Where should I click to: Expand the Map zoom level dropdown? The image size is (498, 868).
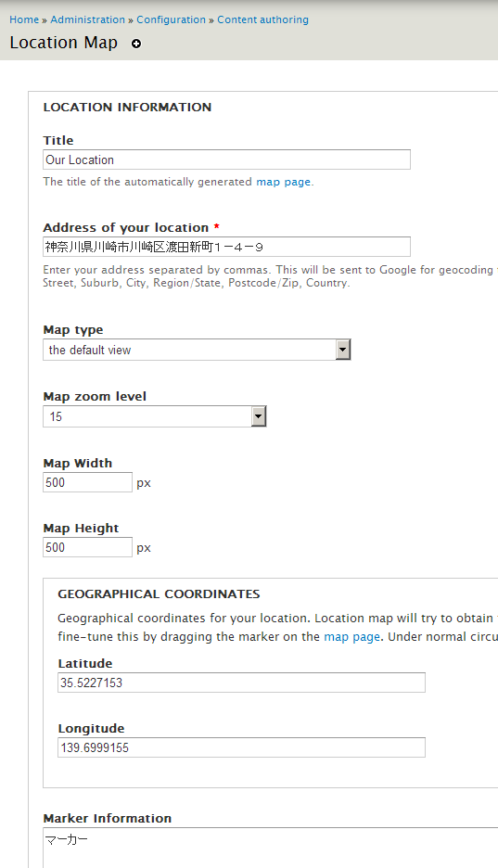(155, 416)
